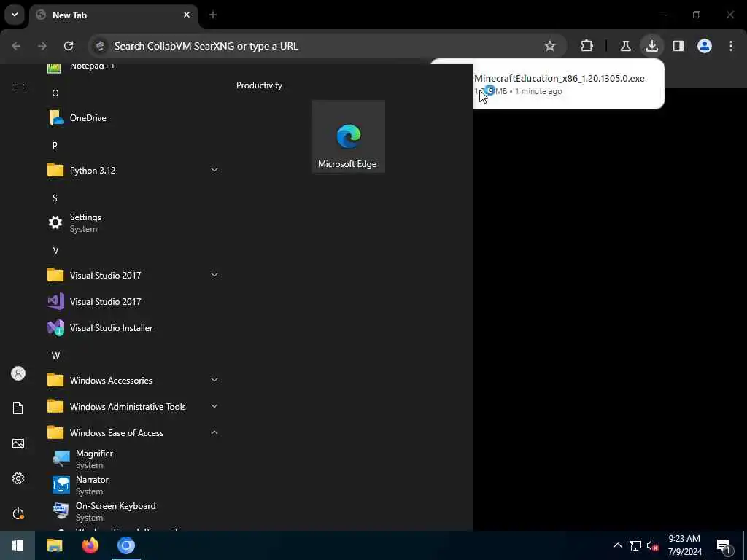Expand the Start menu hamburger icon
The height and width of the screenshot is (560, 747).
click(18, 85)
